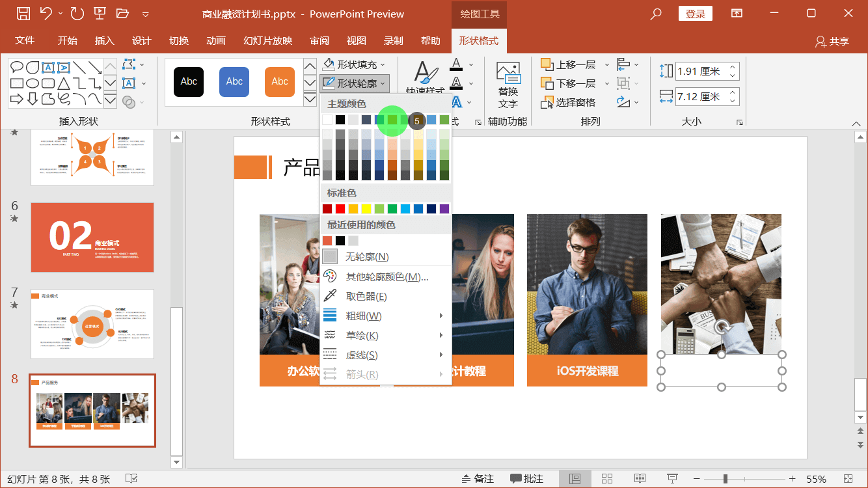Screen dimensions: 868x488
Task: Open the 文件 File tab
Action: click(25, 40)
